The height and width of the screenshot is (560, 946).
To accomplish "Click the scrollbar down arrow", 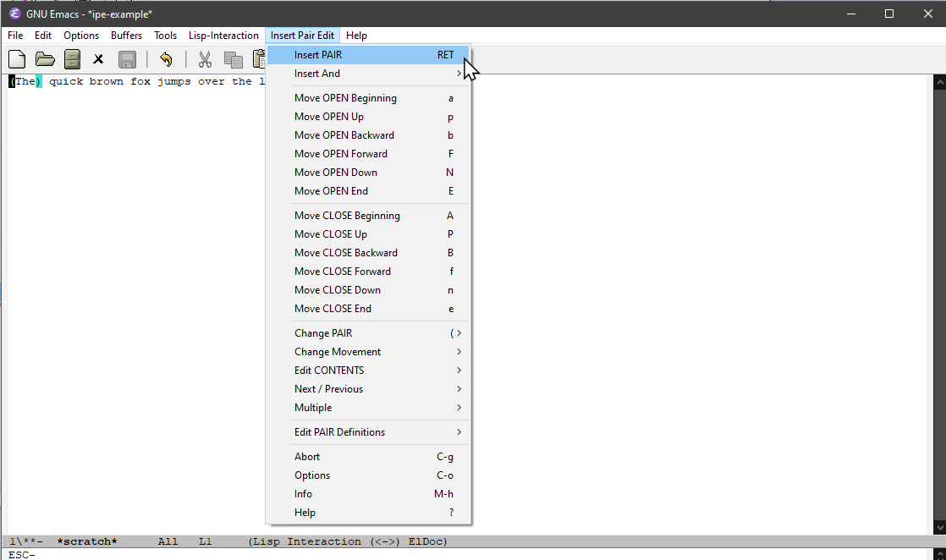I will click(x=939, y=527).
